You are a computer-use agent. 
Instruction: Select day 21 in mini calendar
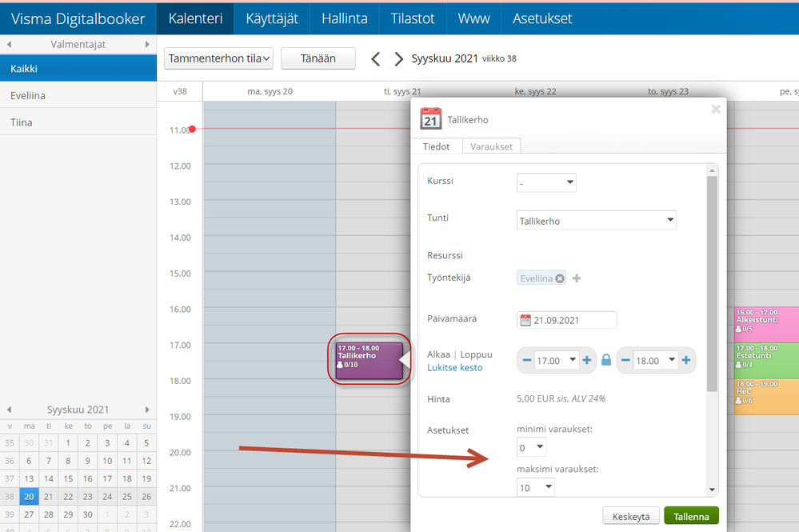tap(49, 496)
